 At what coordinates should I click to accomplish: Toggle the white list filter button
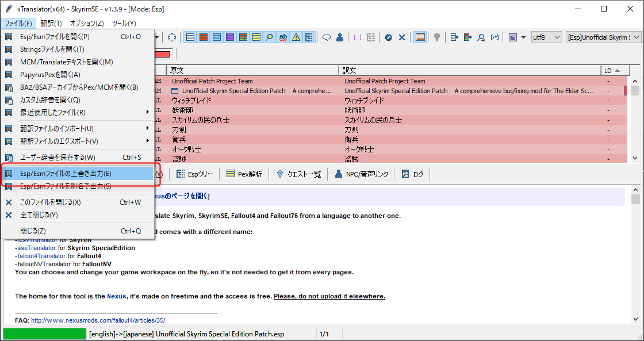[x=190, y=37]
